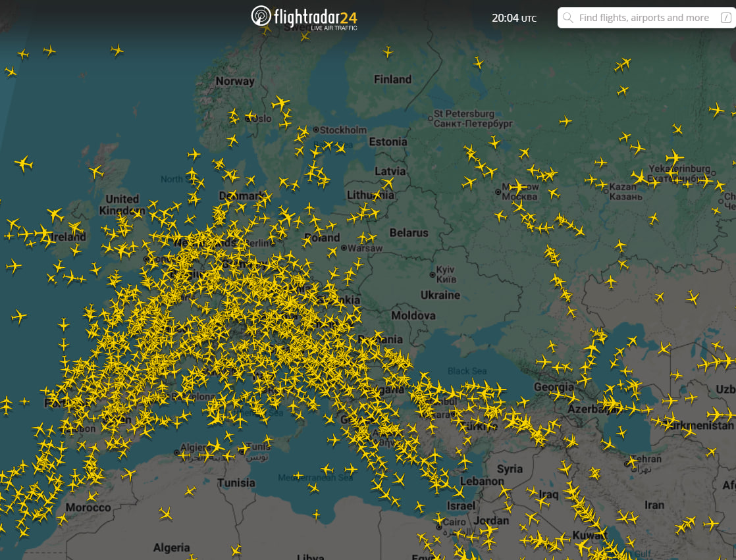Click the Morocco country label
Screen dimensions: 736x560
coord(88,507)
